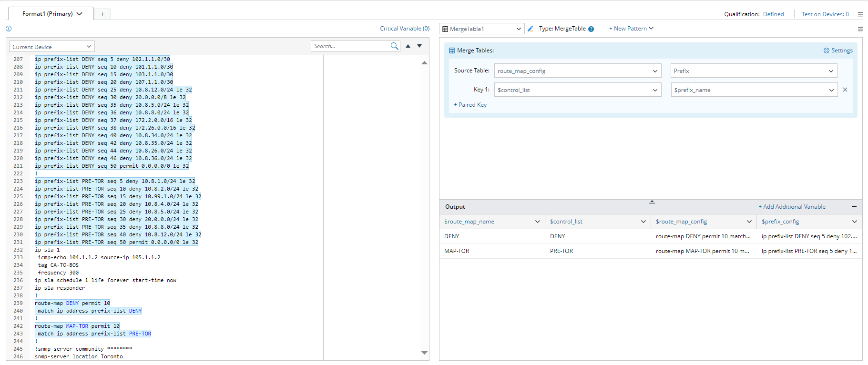The height and width of the screenshot is (365, 868).
Task: Collapse the Output panel with minus icon
Action: (x=854, y=207)
